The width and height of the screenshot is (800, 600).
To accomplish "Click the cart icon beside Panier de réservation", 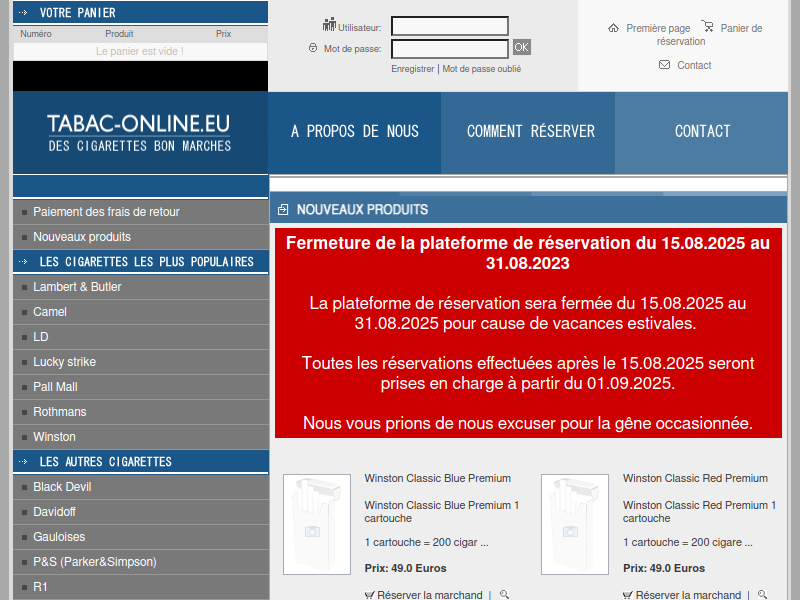I will coord(707,26).
